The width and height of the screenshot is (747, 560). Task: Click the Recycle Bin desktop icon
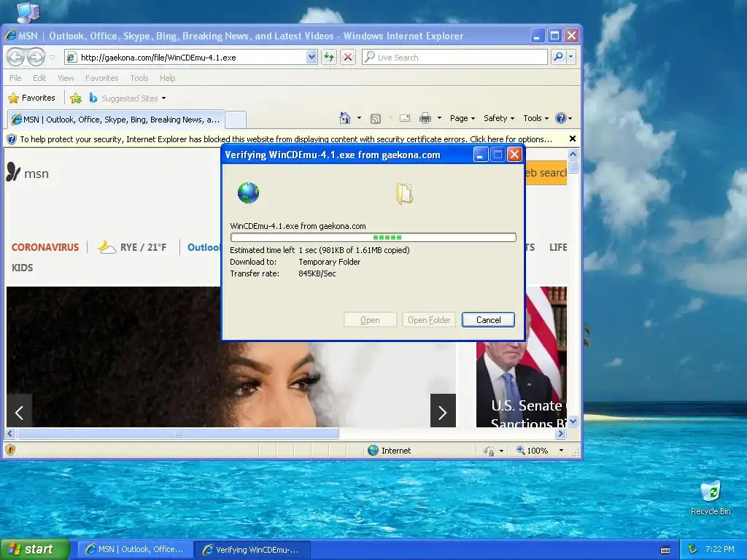tap(711, 497)
